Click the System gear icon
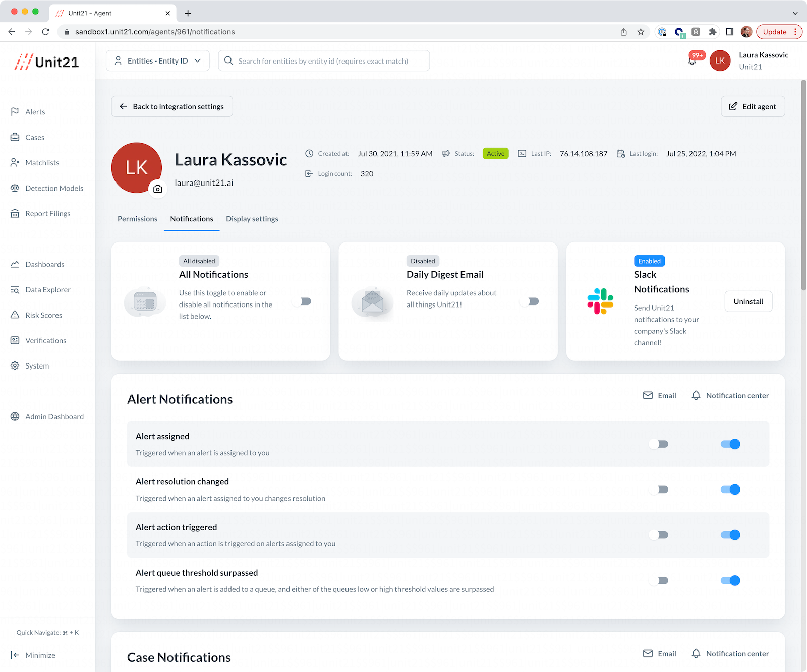Image resolution: width=807 pixels, height=672 pixels. pos(15,365)
